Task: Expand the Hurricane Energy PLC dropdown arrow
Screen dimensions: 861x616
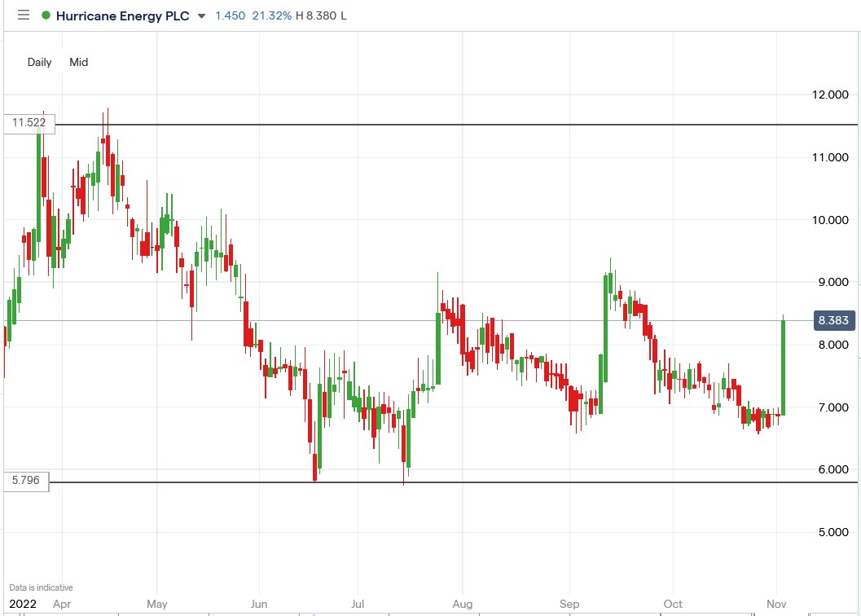Action: click(x=201, y=16)
